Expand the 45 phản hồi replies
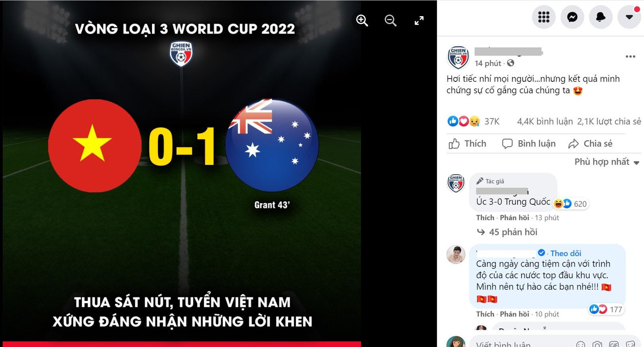The width and height of the screenshot is (644, 347). click(x=507, y=232)
